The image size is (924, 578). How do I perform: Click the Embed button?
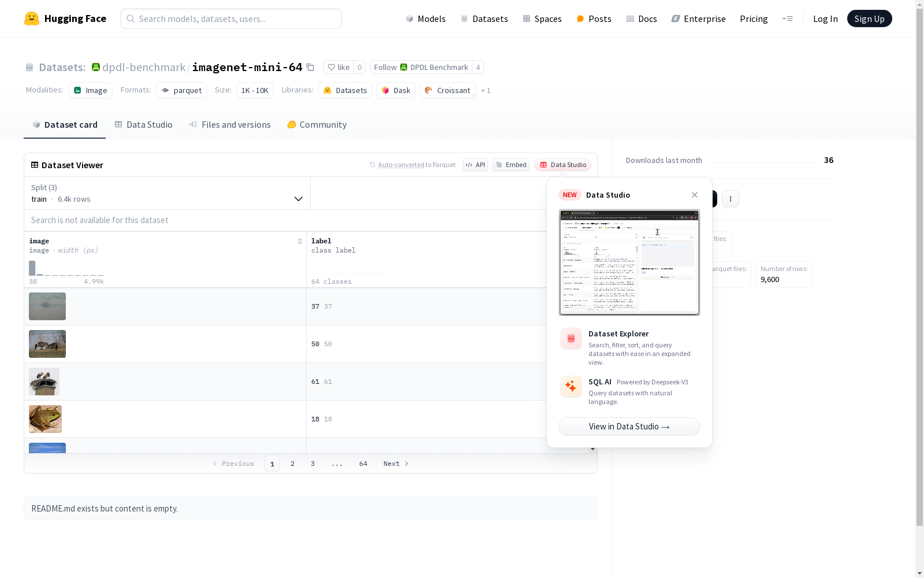tap(511, 165)
